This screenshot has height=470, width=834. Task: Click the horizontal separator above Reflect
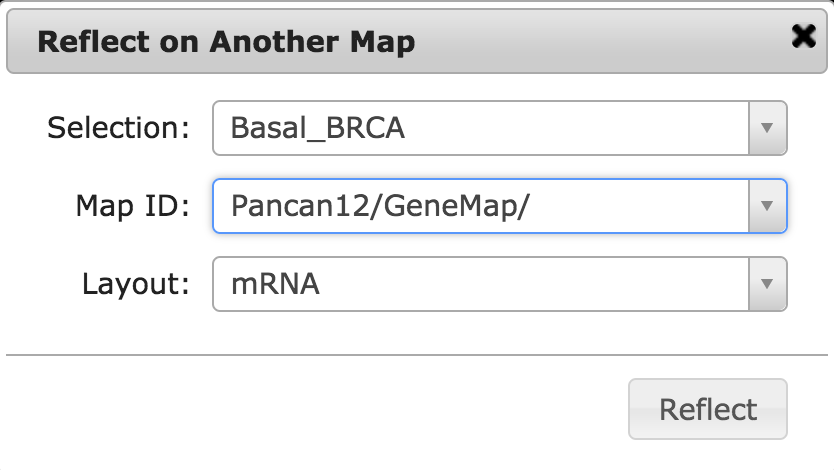click(x=417, y=355)
